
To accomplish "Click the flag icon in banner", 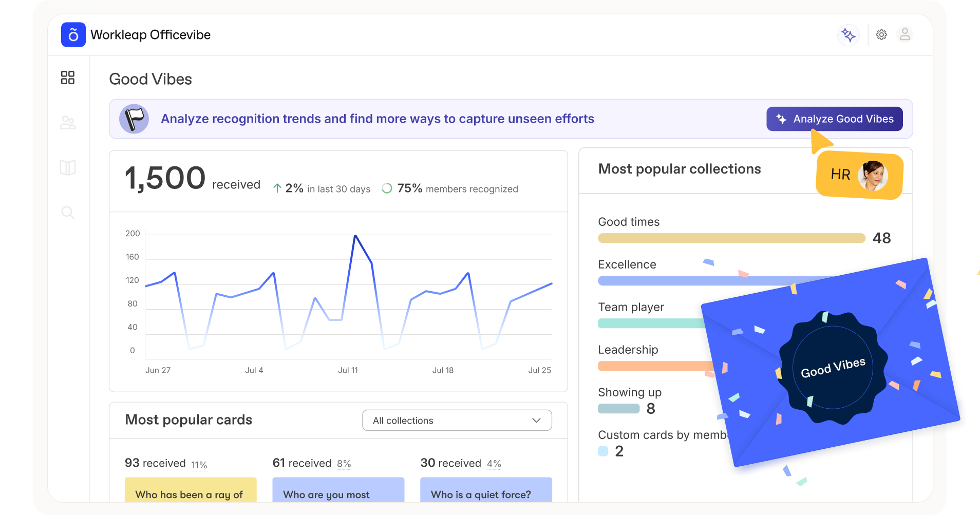I will click(x=134, y=119).
